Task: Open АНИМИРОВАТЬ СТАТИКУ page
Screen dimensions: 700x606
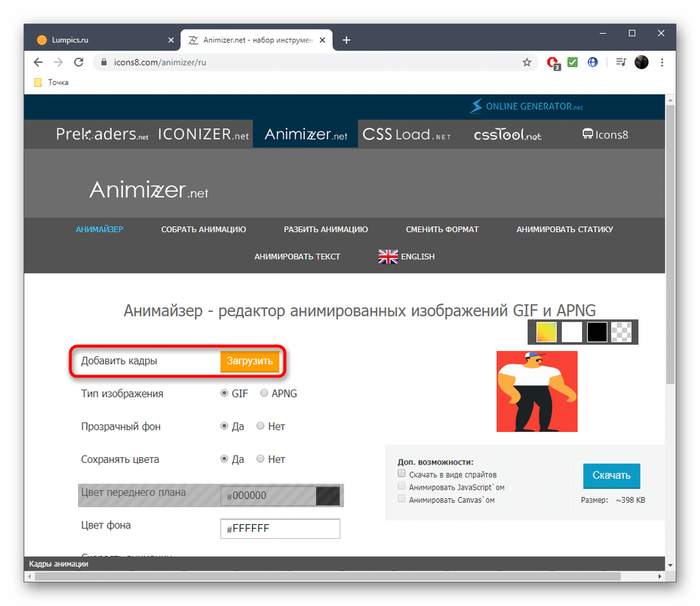Action: (564, 229)
